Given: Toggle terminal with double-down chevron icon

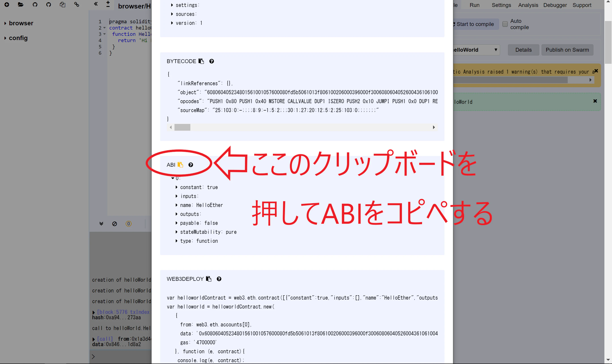Looking at the screenshot, I should click(101, 224).
